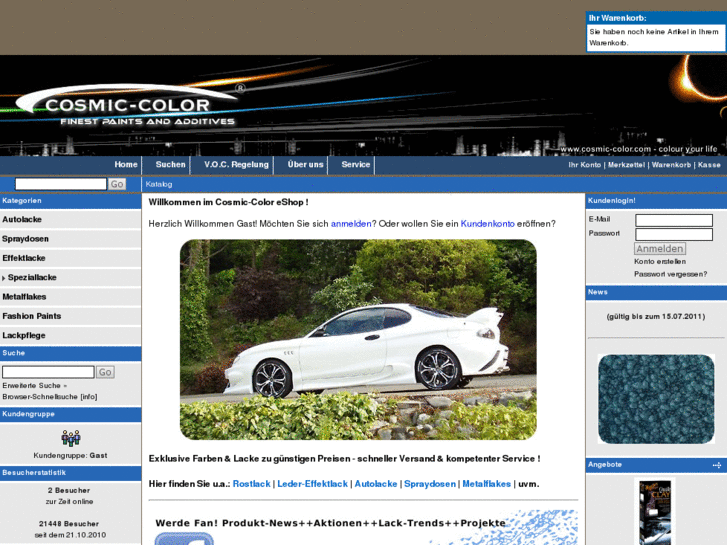Click the Anmelden login button

pyautogui.click(x=660, y=249)
